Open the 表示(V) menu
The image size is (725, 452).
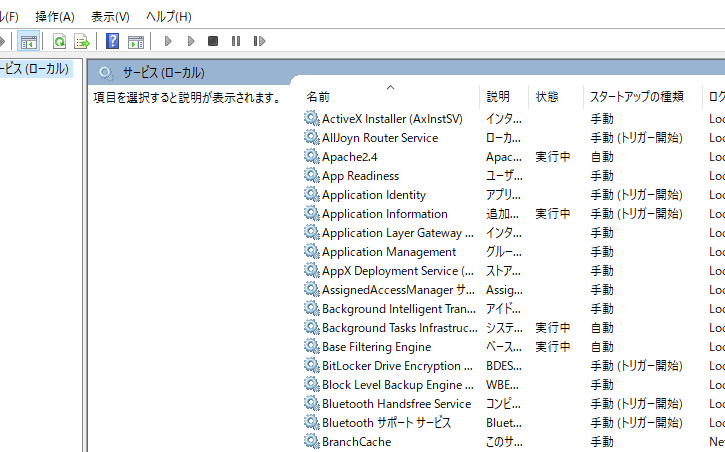pyautogui.click(x=110, y=17)
